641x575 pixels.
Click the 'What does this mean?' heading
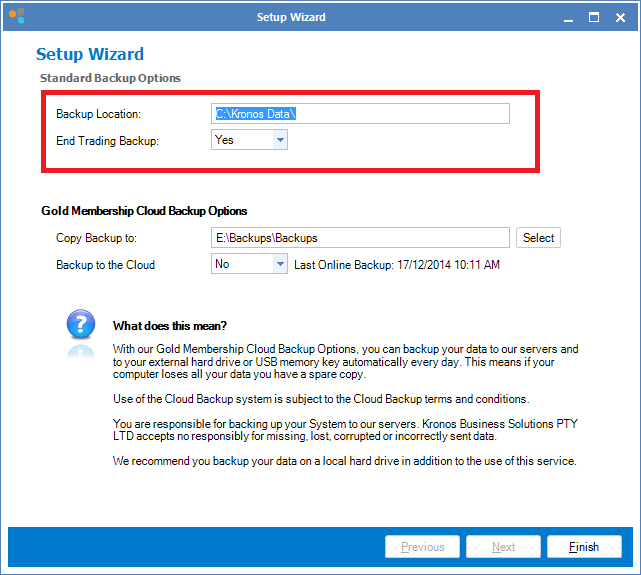[x=170, y=326]
